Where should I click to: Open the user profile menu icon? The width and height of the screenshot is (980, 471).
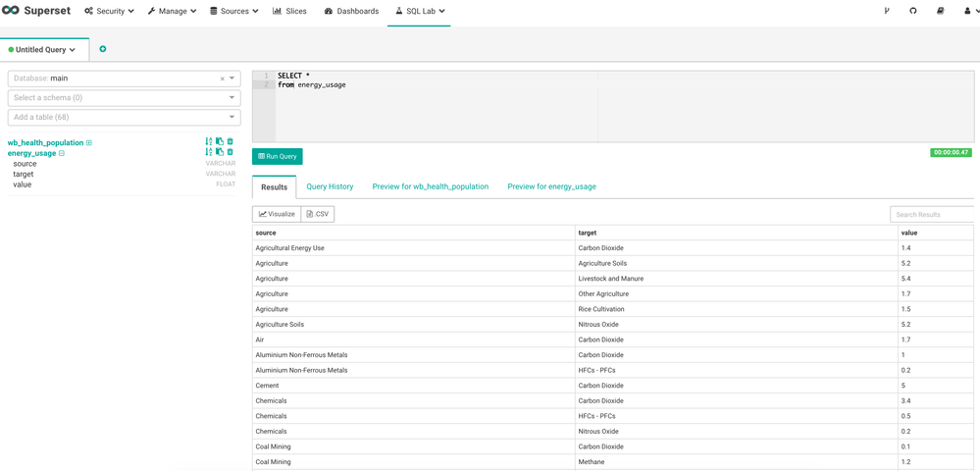[x=968, y=11]
